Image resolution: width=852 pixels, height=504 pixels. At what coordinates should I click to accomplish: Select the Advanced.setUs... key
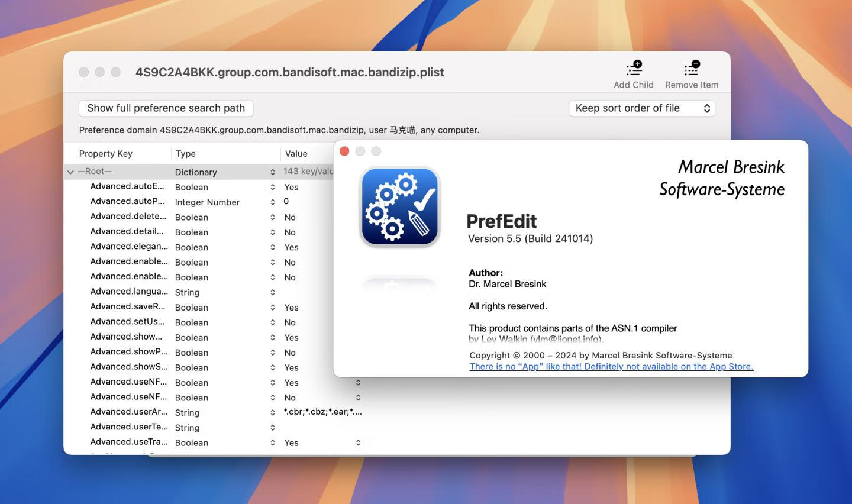(127, 321)
